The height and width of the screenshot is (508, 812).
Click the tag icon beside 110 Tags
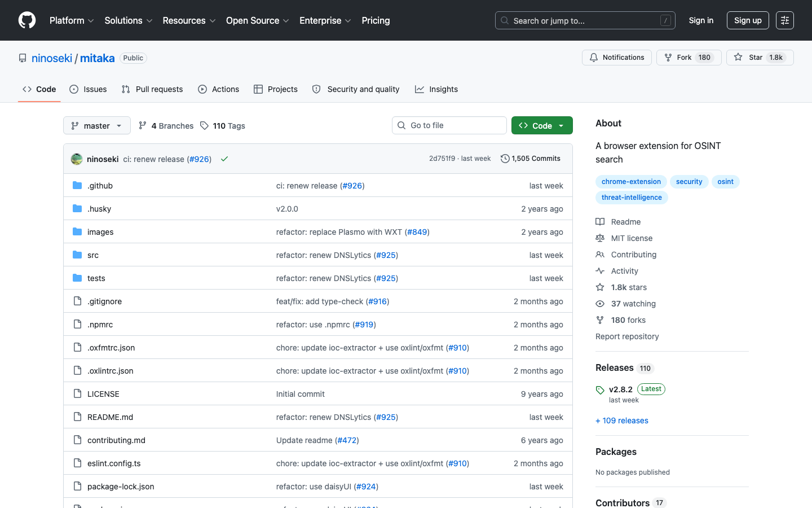click(x=204, y=126)
